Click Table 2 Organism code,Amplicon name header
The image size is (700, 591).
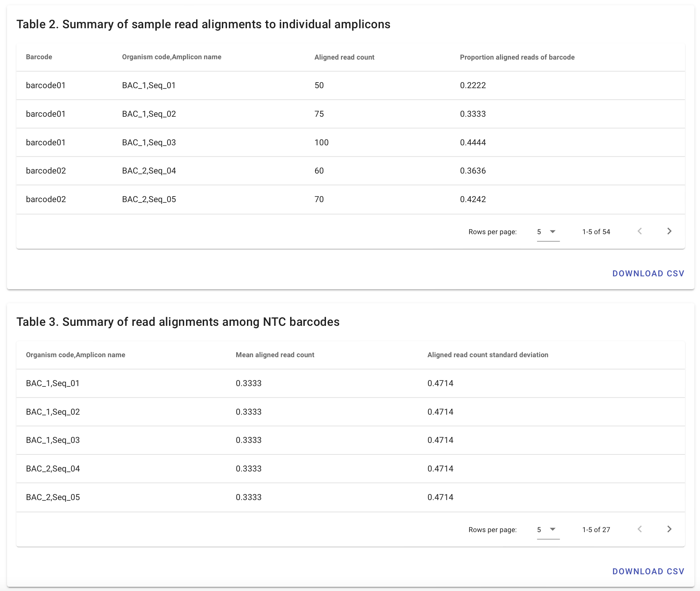pos(172,57)
